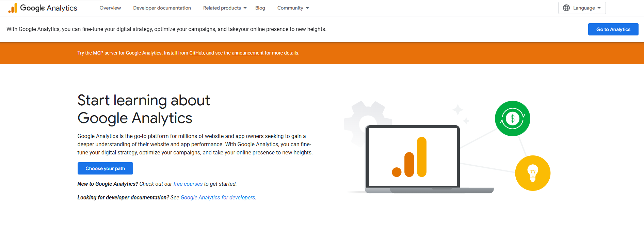Screen dimensions: 644x227
Task: Click the Choose your path button
Action: 105,168
